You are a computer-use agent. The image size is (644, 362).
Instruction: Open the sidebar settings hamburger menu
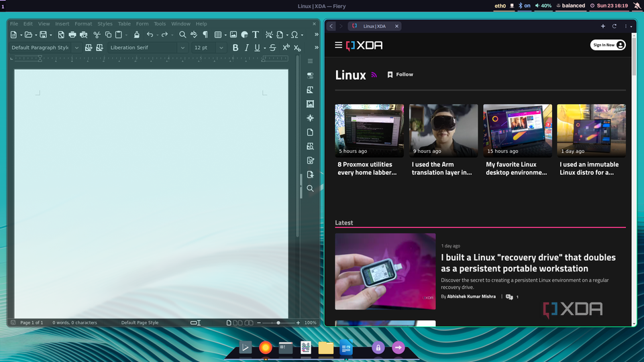tap(310, 61)
